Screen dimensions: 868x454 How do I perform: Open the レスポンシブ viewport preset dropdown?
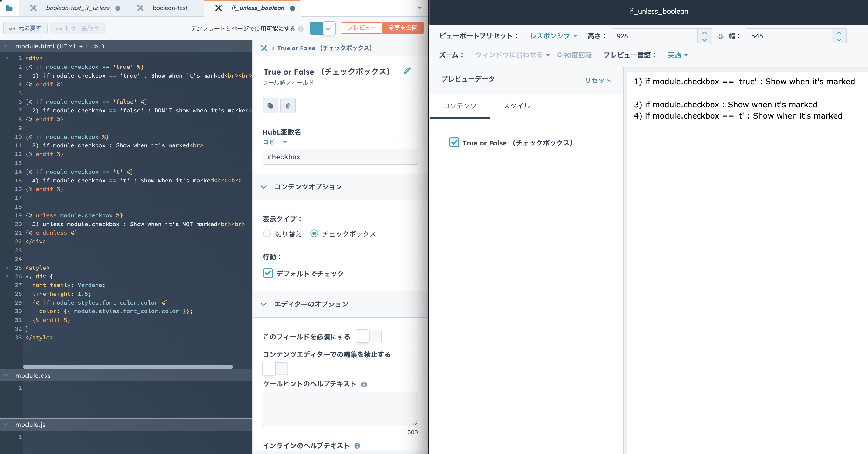tap(553, 36)
